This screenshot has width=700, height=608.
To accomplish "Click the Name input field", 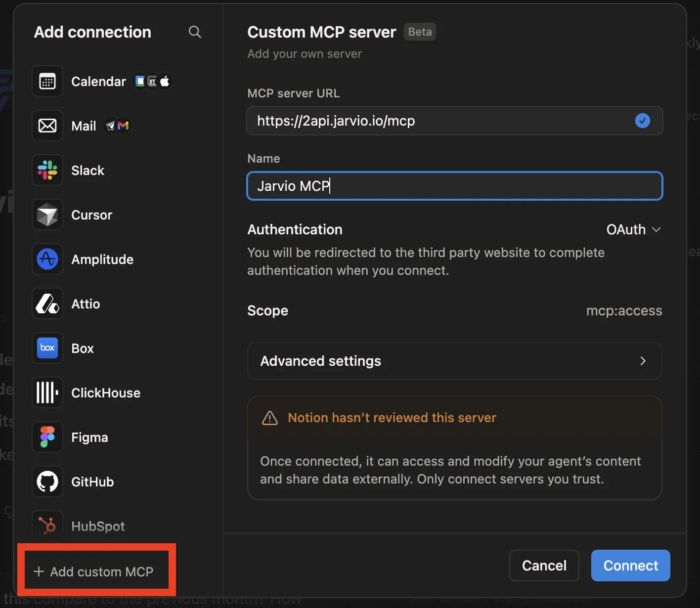I will coord(454,186).
